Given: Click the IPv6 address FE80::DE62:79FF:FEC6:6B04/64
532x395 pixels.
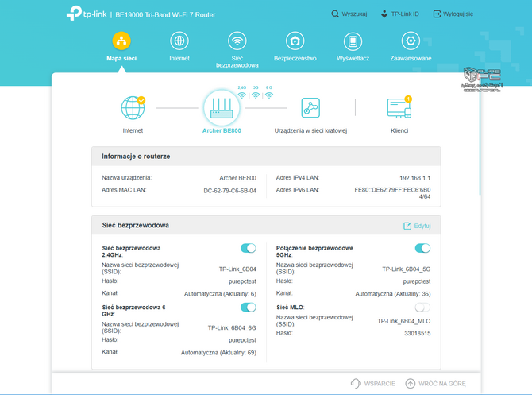Looking at the screenshot, I should pyautogui.click(x=392, y=193).
